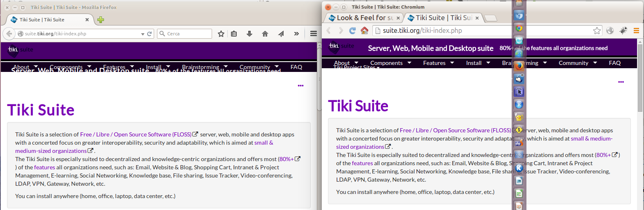Click purple ellipsis menu in Chromium page
The height and width of the screenshot is (210, 644).
click(x=621, y=82)
